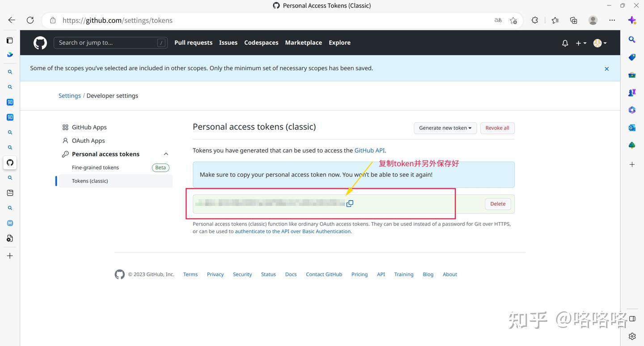Collapse the Personal access tokens section

(x=166, y=154)
